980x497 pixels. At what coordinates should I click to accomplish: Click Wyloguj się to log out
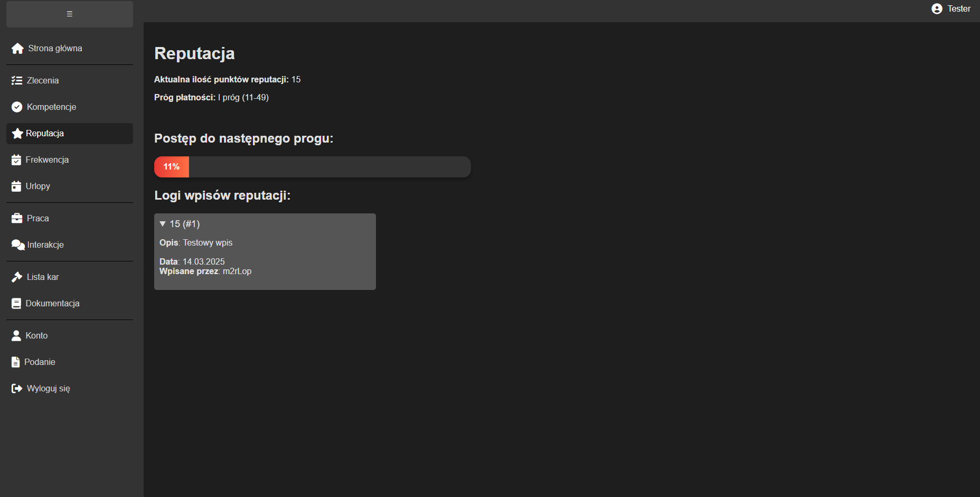[x=48, y=389]
